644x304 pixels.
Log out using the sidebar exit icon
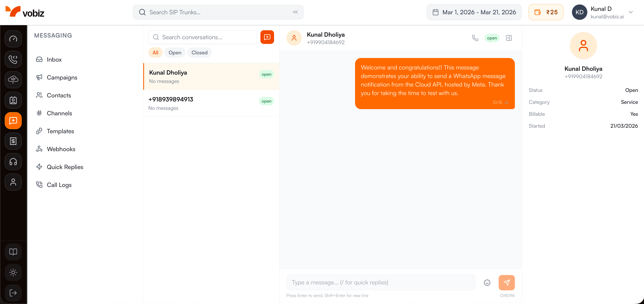[13, 293]
